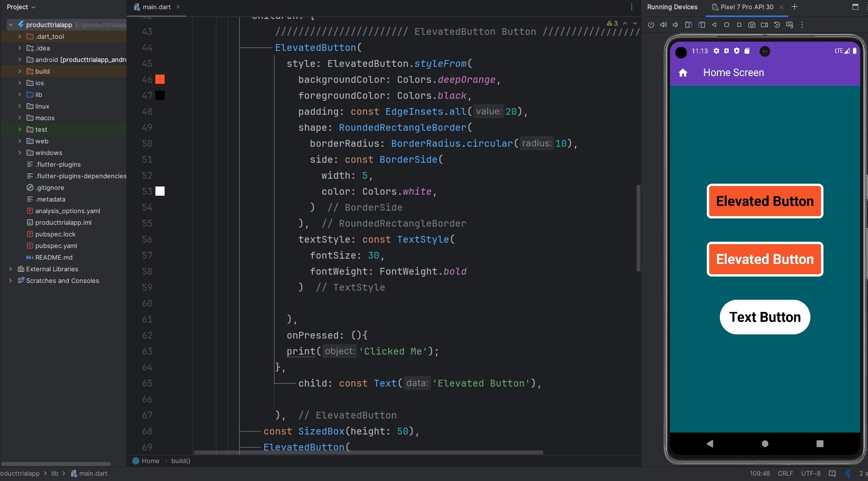This screenshot has width=868, height=481.
Task: Click the emulator toolbar Back triangle icon
Action: (714, 25)
